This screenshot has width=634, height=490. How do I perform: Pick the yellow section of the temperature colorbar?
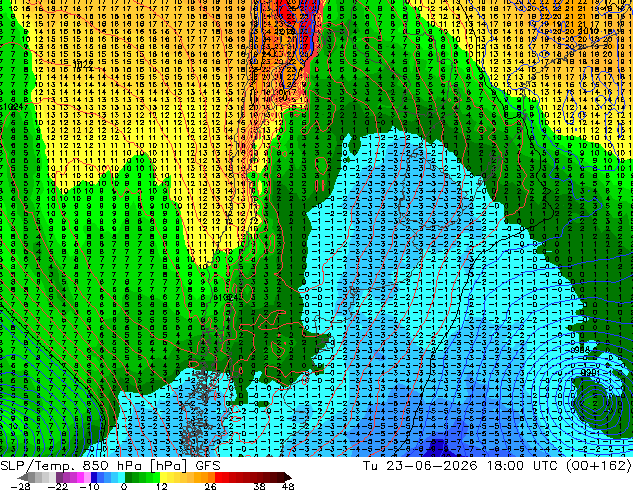[170, 477]
